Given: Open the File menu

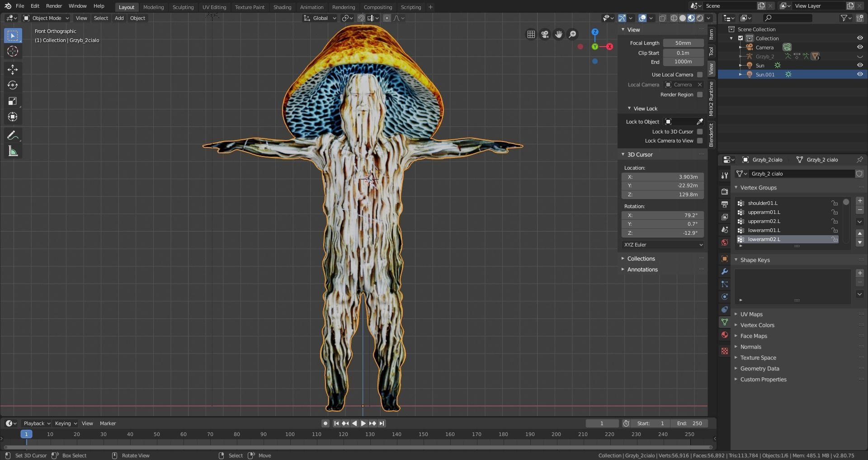Looking at the screenshot, I should coord(20,6).
